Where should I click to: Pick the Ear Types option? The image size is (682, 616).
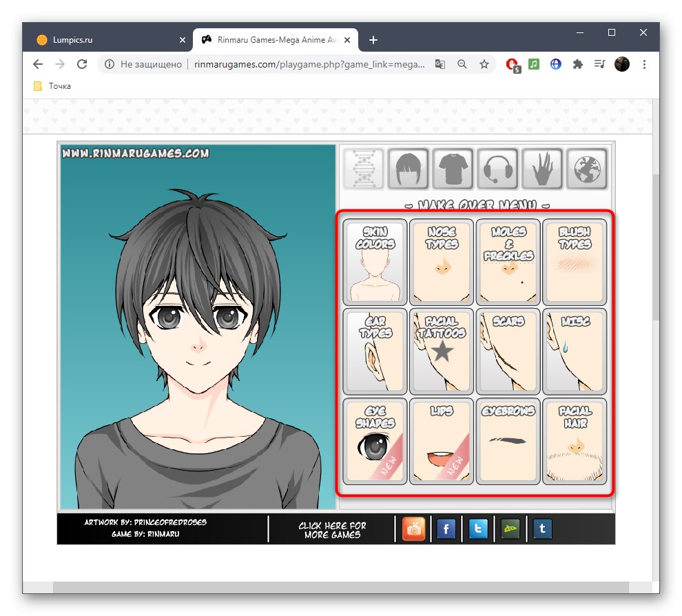coord(375,351)
